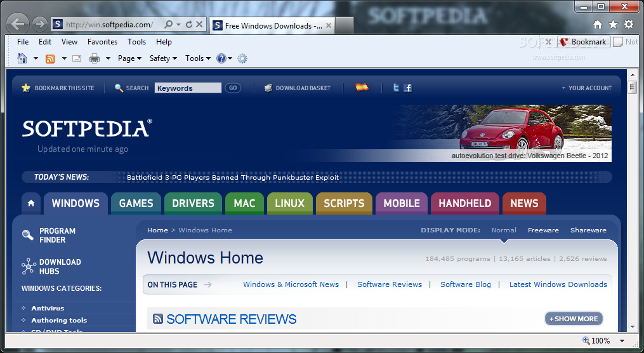Open the Antivirus category
The image size is (644, 353).
point(48,308)
